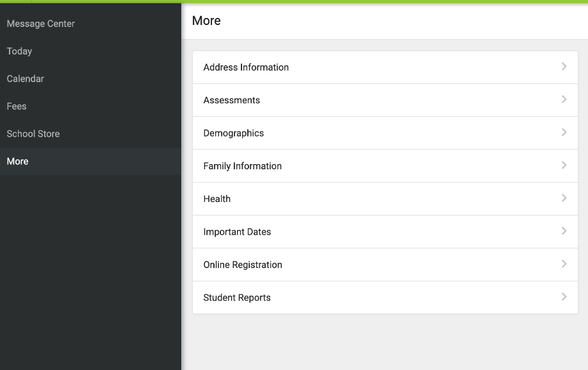
Task: Open Student Reports
Action: click(x=385, y=298)
